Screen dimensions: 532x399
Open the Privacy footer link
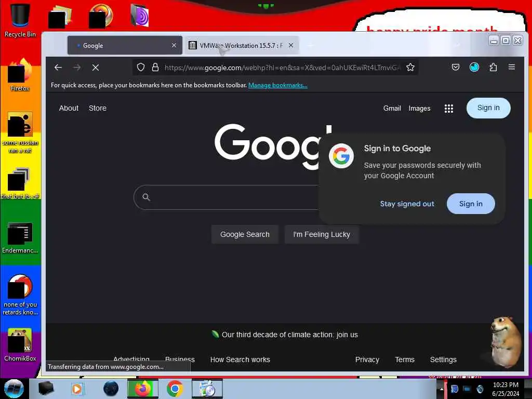pyautogui.click(x=367, y=360)
